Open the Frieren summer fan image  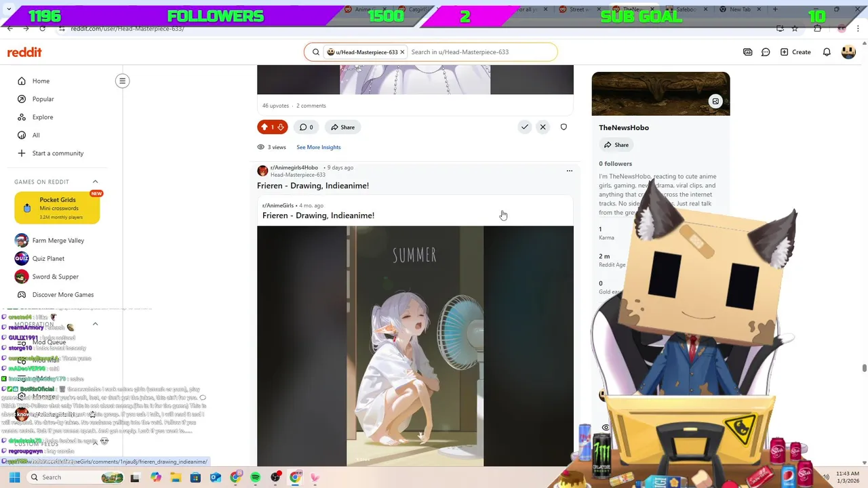[415, 346]
